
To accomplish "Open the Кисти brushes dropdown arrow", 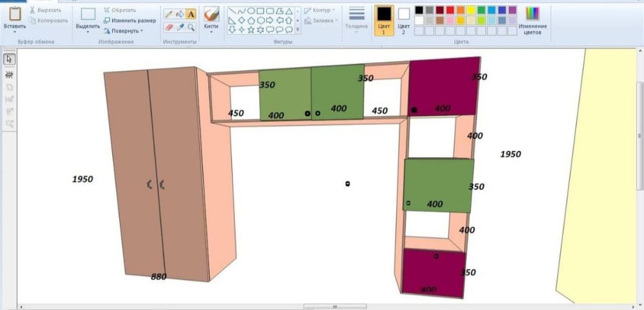I will coord(211,32).
